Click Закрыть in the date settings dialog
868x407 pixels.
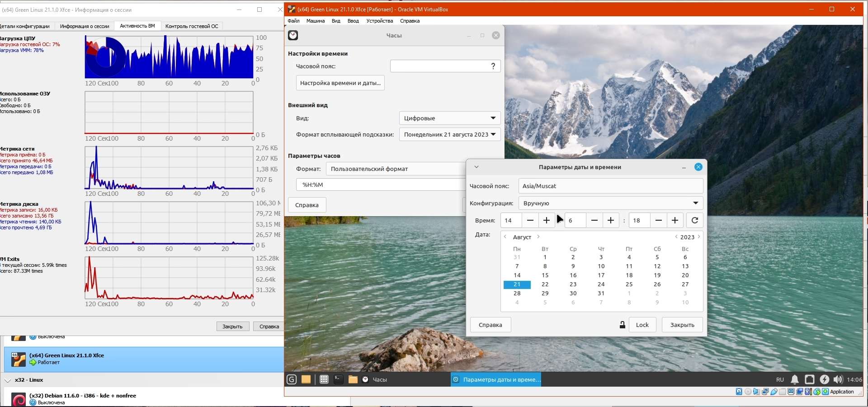click(x=682, y=325)
